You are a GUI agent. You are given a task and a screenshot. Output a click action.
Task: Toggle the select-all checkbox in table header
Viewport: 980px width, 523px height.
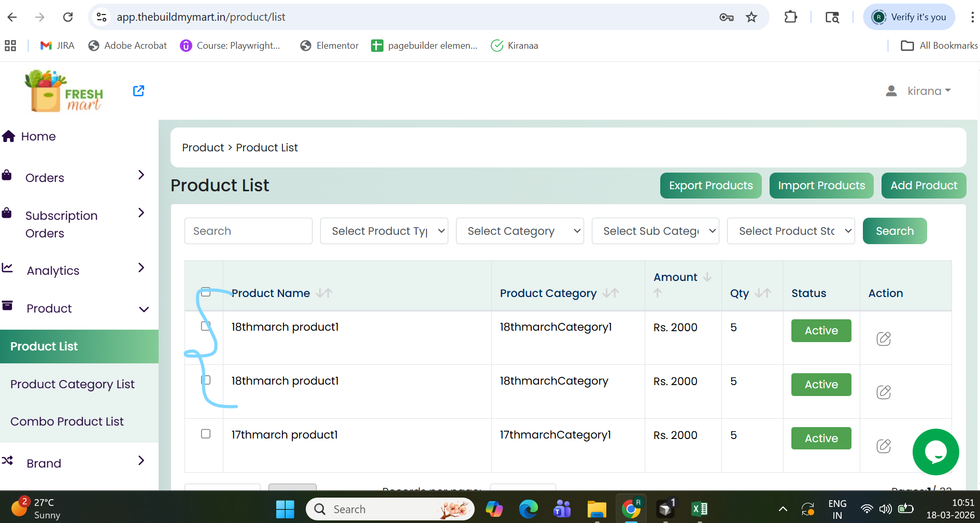pos(206,292)
